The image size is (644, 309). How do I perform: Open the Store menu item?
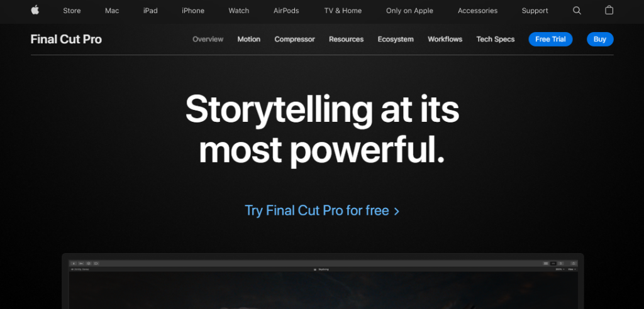point(72,11)
